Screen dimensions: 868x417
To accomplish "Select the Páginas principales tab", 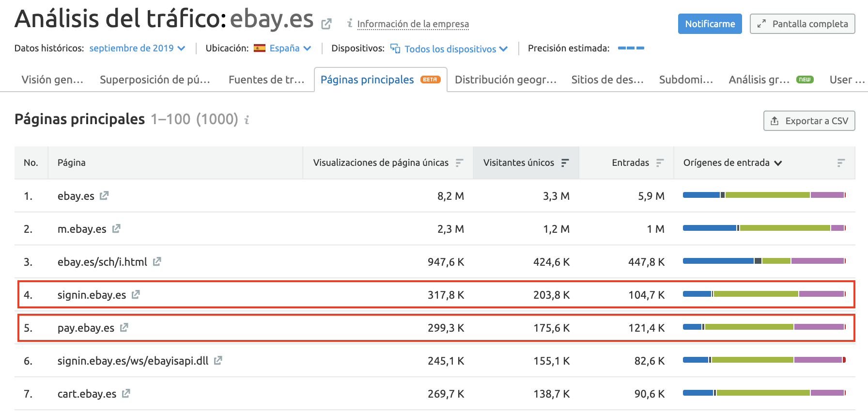I will (380, 80).
